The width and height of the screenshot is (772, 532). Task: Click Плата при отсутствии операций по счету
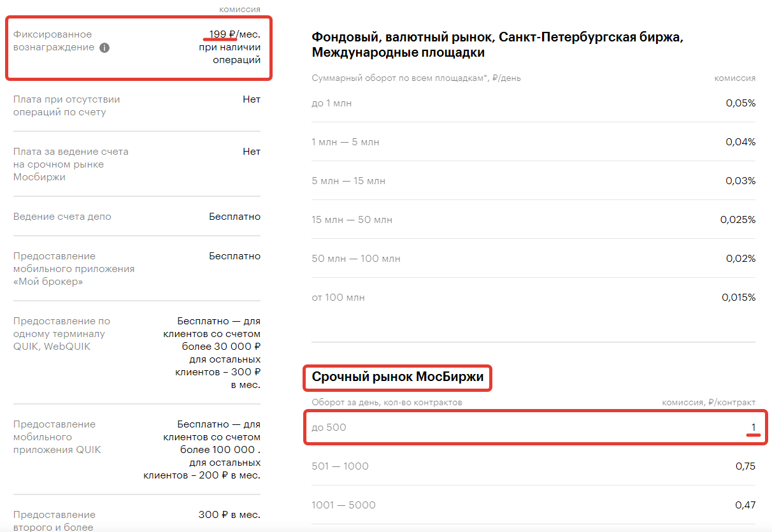66,106
